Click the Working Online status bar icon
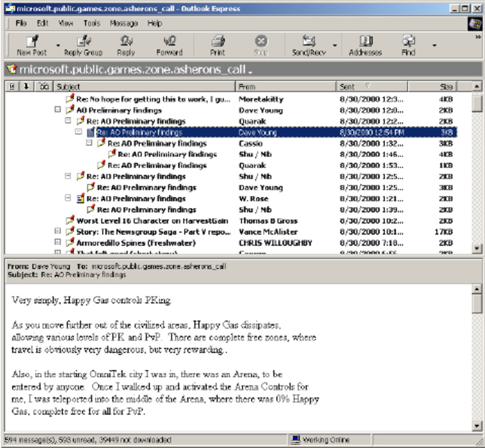This screenshot has width=485, height=448. coord(296,439)
